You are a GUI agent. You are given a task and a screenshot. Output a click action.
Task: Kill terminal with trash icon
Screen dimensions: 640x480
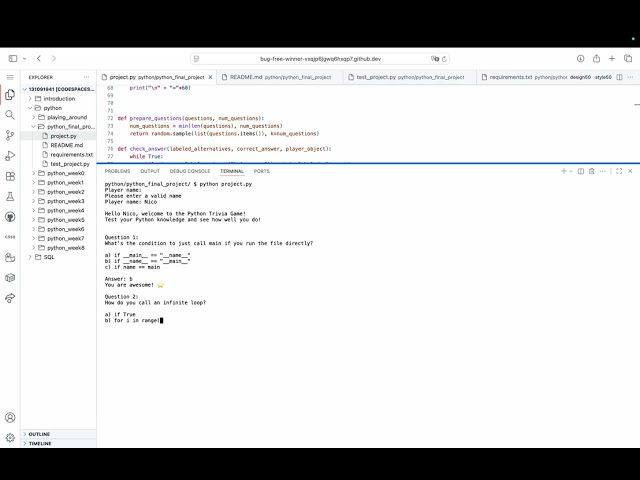592,171
